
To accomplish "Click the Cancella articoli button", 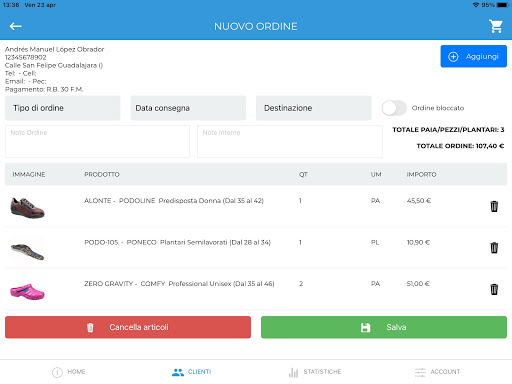I will coord(128,327).
